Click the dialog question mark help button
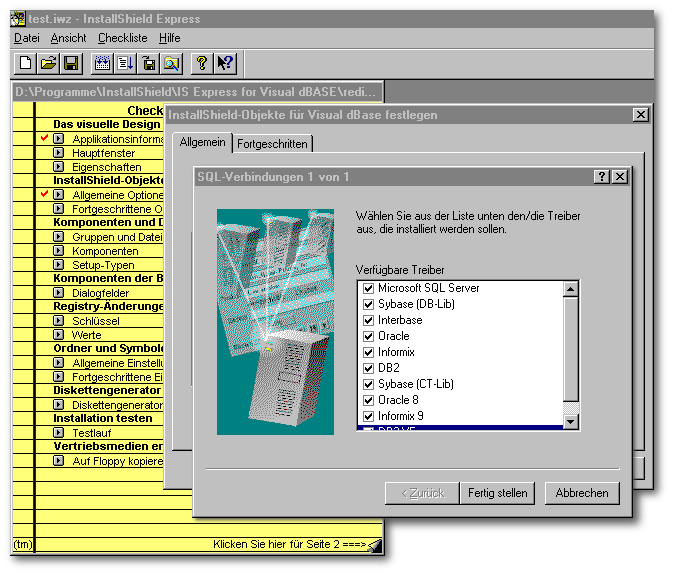674x574 pixels. pos(601,177)
